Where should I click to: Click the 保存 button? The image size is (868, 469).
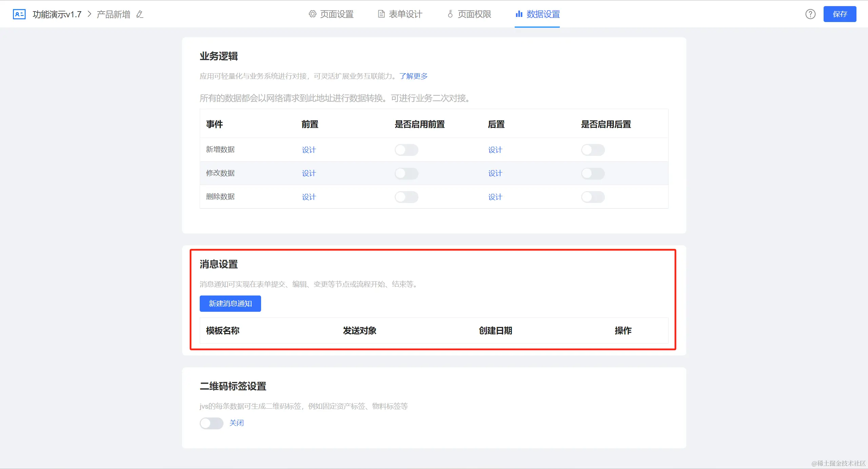[x=840, y=14]
